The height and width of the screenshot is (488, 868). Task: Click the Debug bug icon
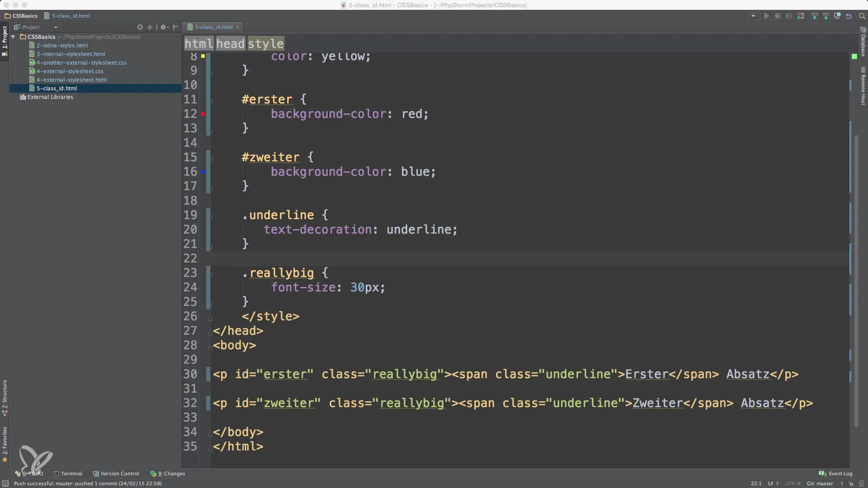point(778,16)
